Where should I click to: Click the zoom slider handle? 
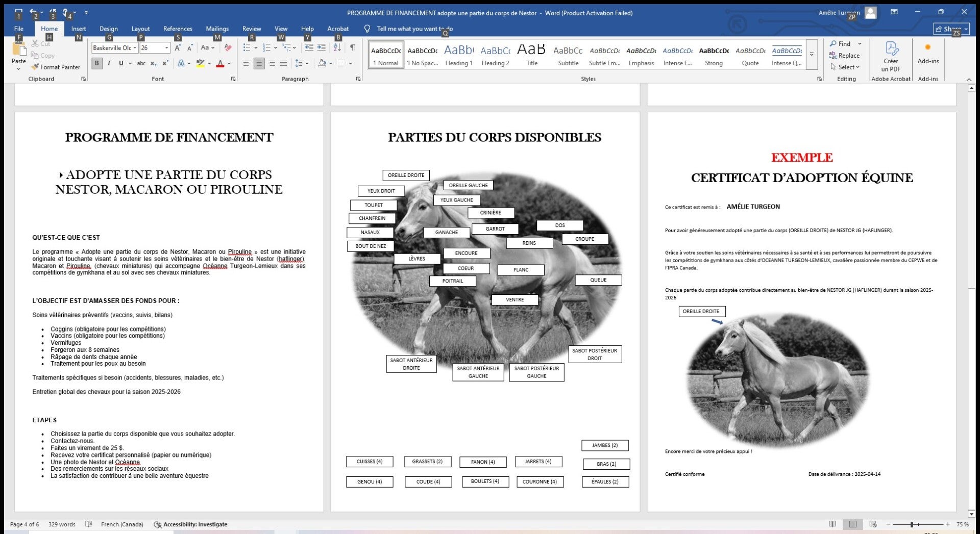point(912,524)
